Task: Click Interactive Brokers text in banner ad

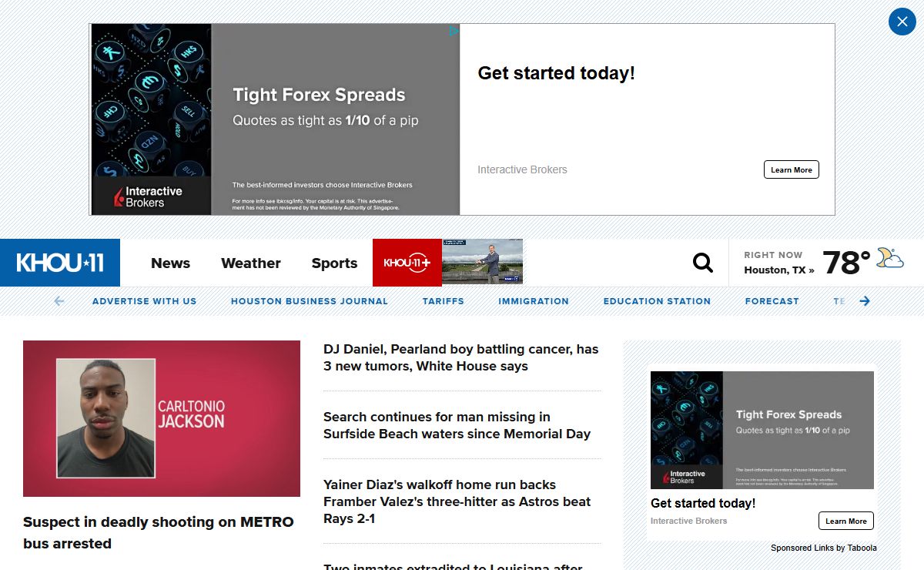Action: coord(522,169)
